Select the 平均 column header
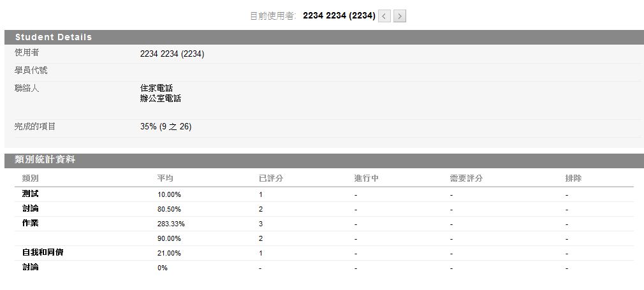644x290 pixels. pyautogui.click(x=165, y=178)
